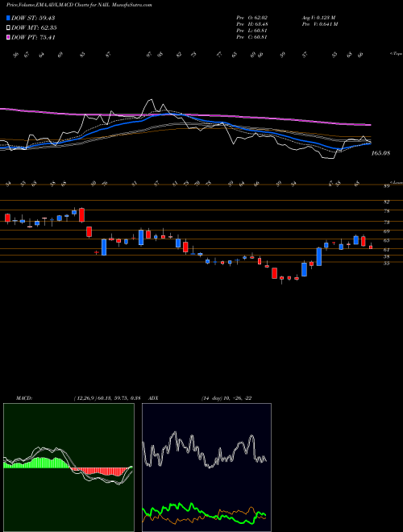Click the 'Avg V: 0.123 M' volume text

318,18
